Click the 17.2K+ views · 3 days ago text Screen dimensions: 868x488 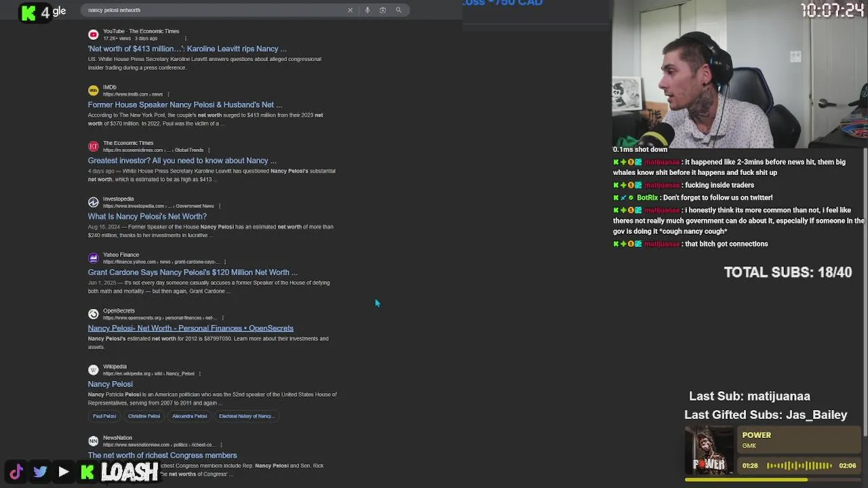tap(130, 39)
